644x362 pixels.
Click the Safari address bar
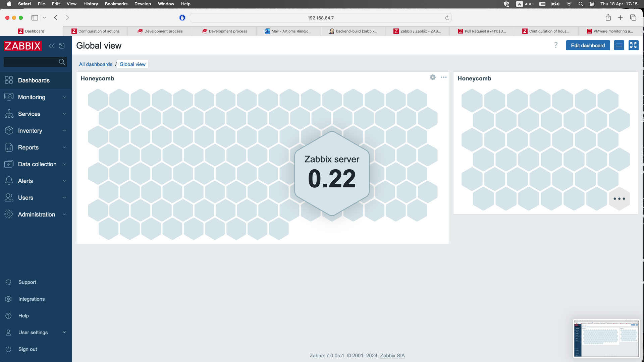320,18
